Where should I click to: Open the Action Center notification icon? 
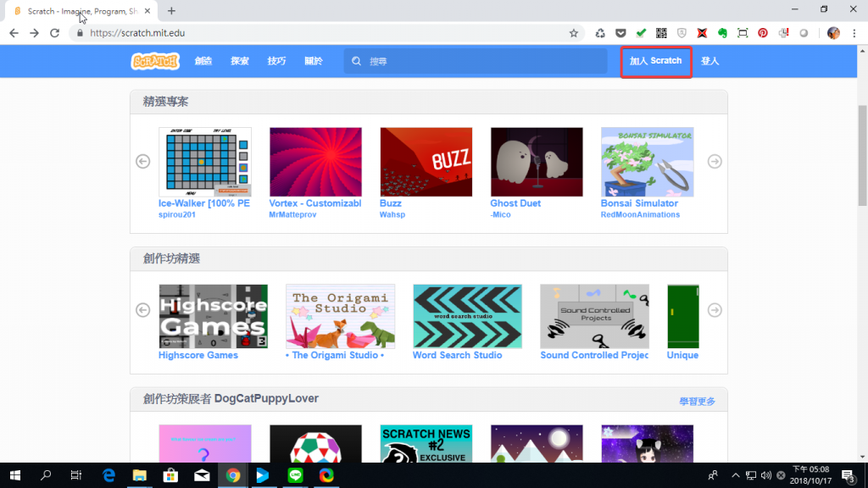pos(848,476)
